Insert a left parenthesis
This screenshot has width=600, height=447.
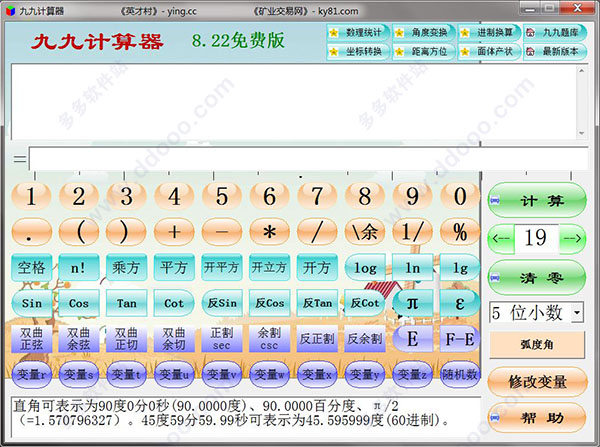(79, 232)
